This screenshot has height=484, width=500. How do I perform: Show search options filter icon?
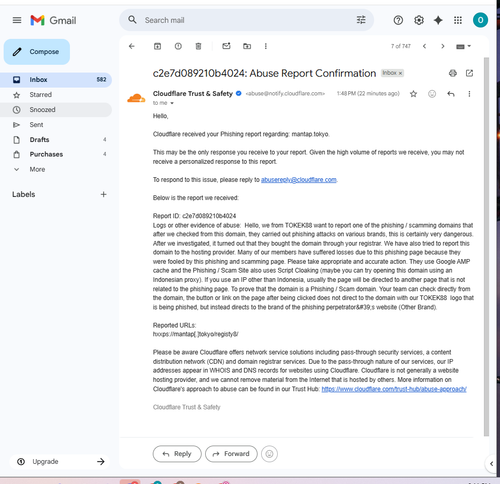pos(361,20)
